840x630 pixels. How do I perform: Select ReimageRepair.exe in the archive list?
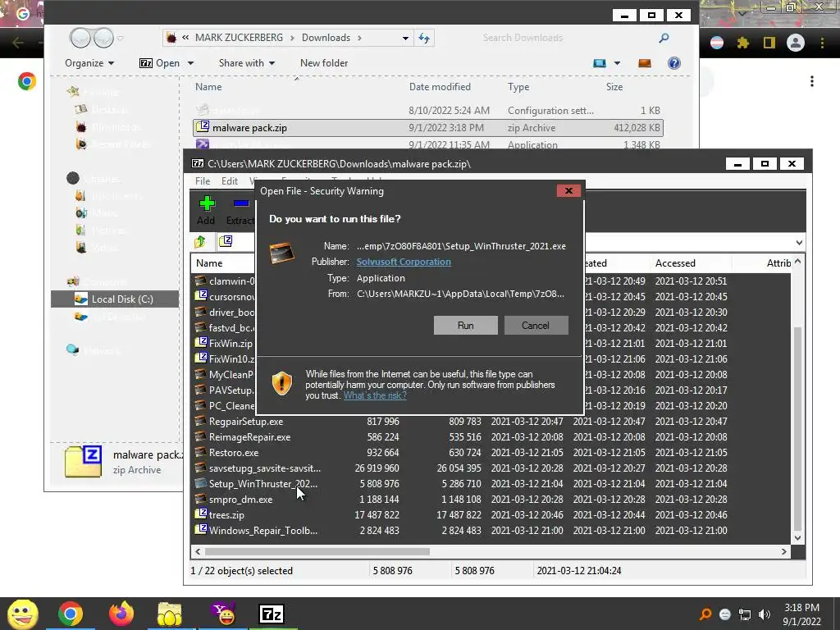tap(249, 437)
